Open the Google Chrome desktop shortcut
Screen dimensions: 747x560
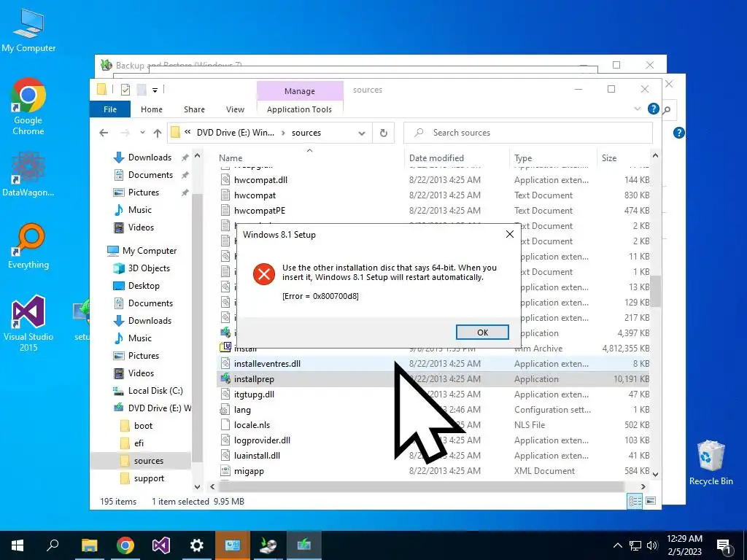[28, 106]
